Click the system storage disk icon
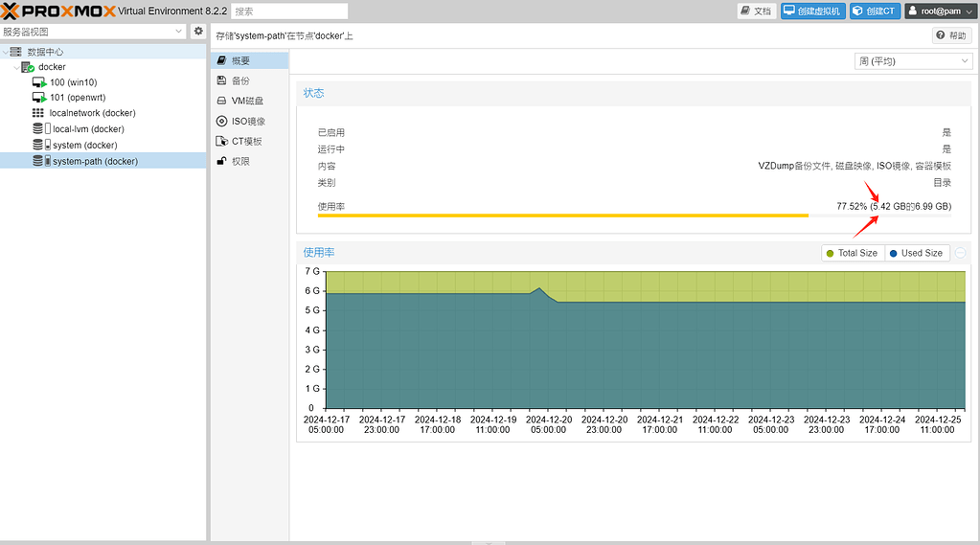This screenshot has height=545, width=980. (42, 145)
